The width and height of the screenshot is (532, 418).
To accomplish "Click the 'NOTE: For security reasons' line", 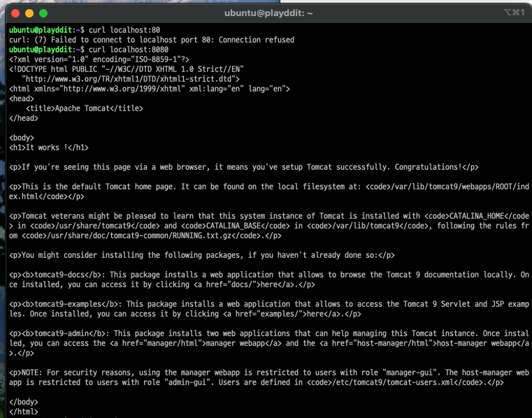I will tap(269, 373).
